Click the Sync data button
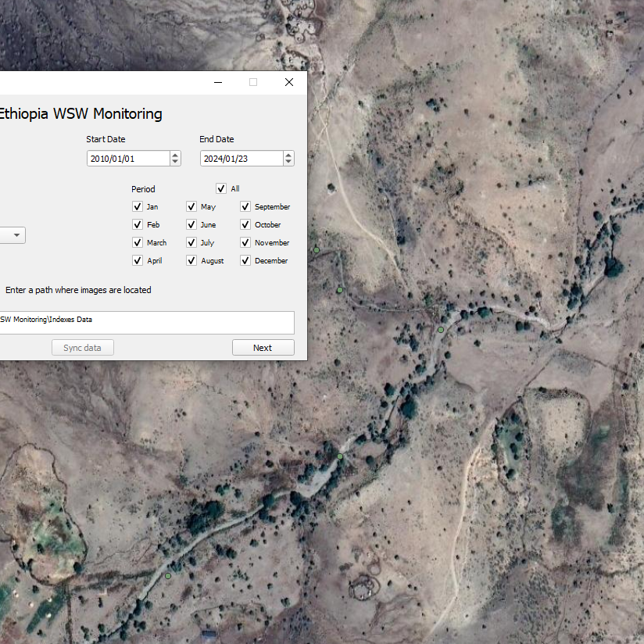Screen dimensions: 644x644 coord(83,348)
